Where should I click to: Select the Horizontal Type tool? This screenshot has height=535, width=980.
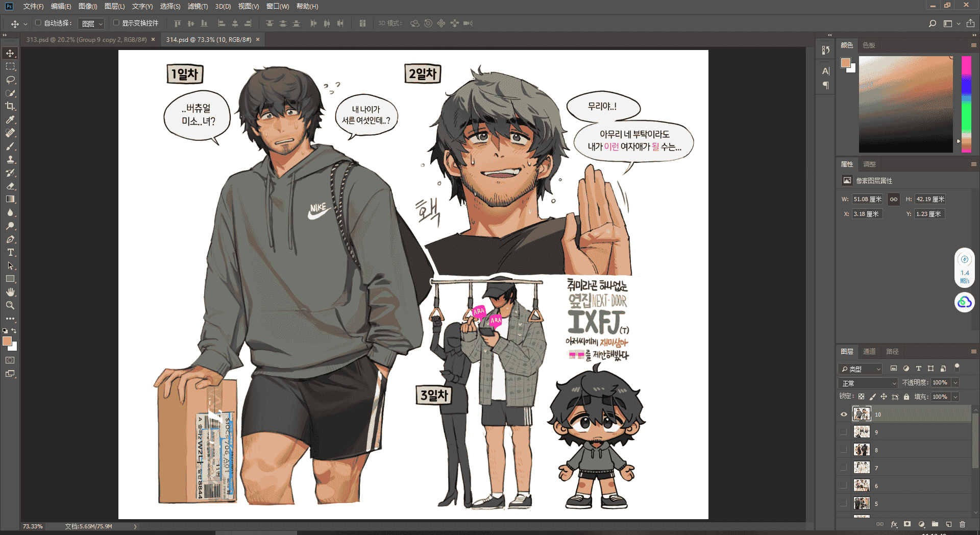pos(10,252)
